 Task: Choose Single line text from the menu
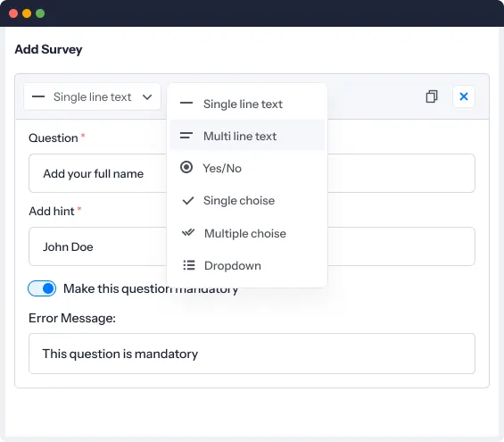247,104
